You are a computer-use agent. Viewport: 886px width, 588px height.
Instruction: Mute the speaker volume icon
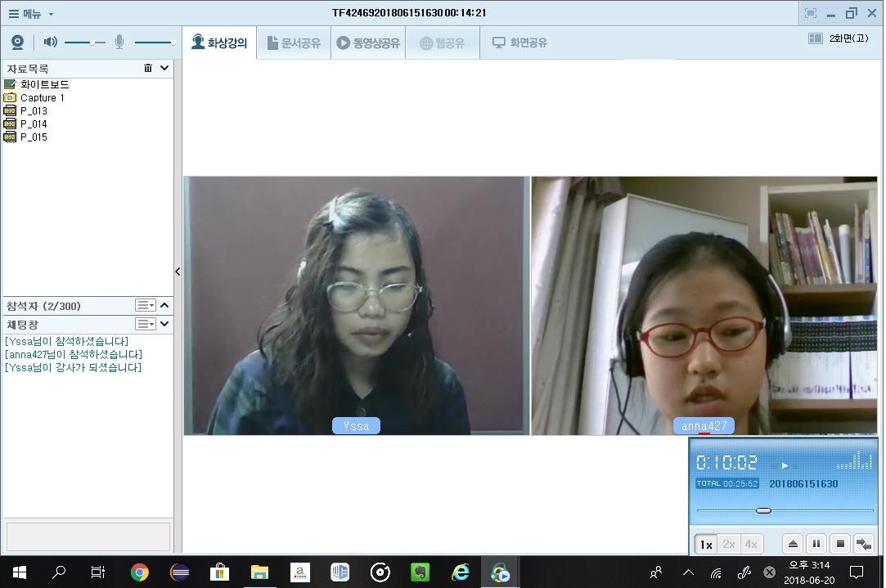pos(51,43)
